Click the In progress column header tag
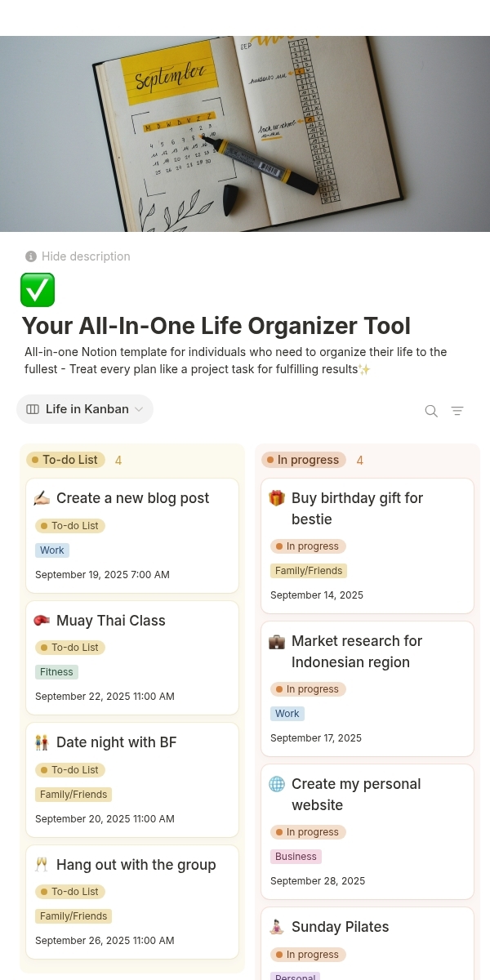Viewport: 490px width, 980px height. tap(304, 460)
